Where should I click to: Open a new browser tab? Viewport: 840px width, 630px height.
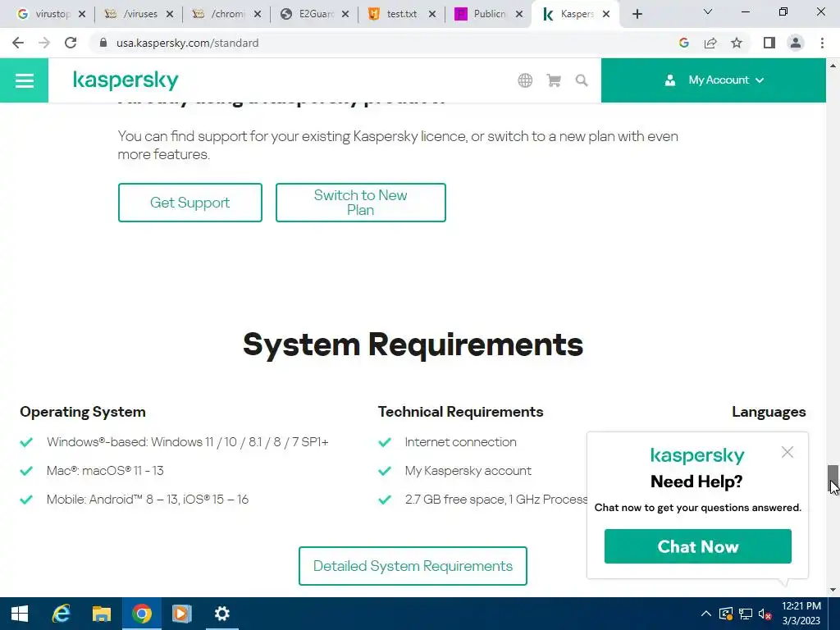[x=637, y=15]
